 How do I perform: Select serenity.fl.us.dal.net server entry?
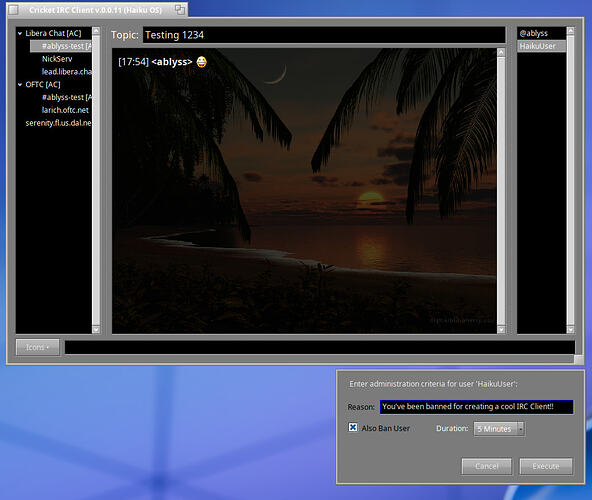(x=58, y=123)
